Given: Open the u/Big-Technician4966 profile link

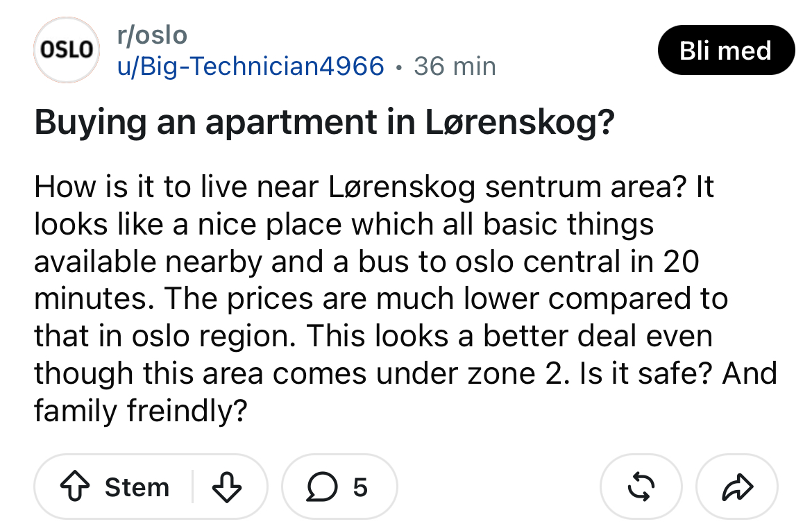Looking at the screenshot, I should point(251,66).
